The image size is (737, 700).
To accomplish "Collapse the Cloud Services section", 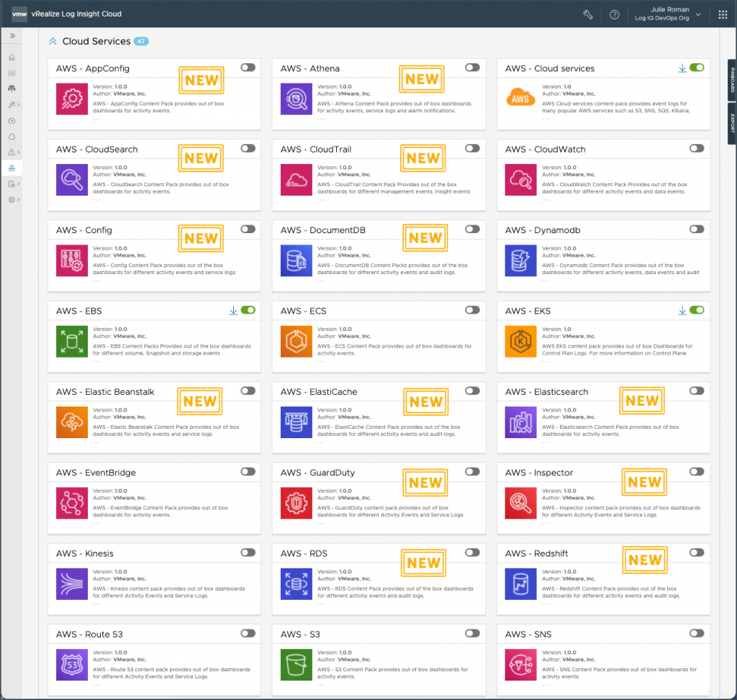I will click(x=53, y=41).
